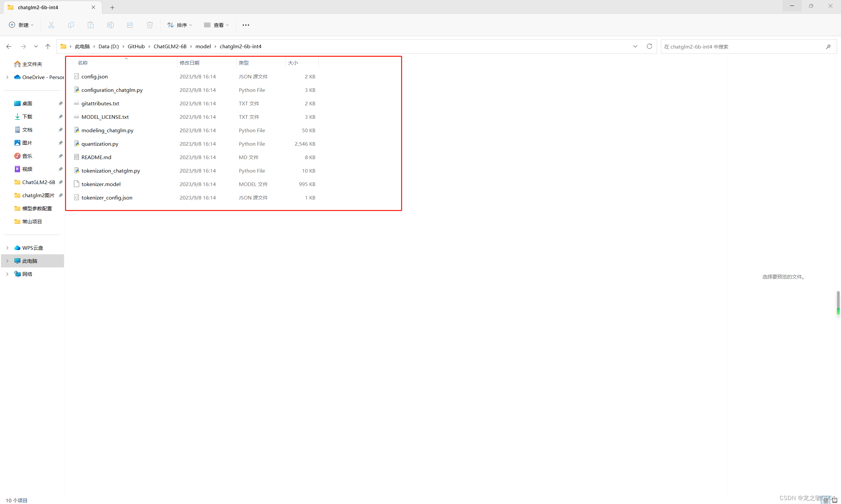Sort by the 修改日期 column header

pyautogui.click(x=189, y=63)
